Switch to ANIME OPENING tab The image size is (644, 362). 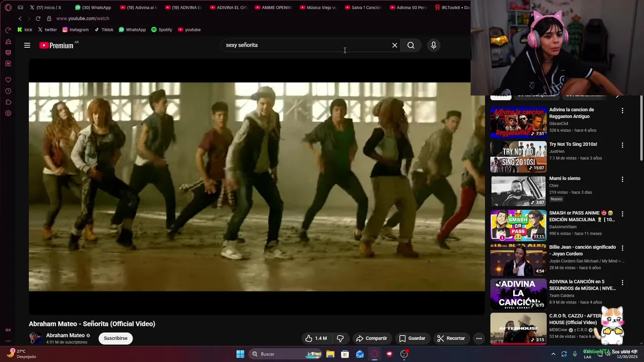(x=273, y=8)
